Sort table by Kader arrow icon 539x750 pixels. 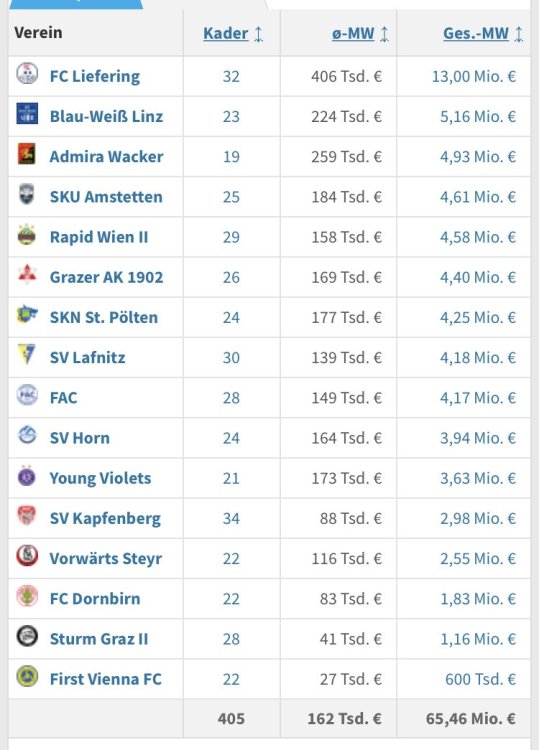tap(259, 34)
